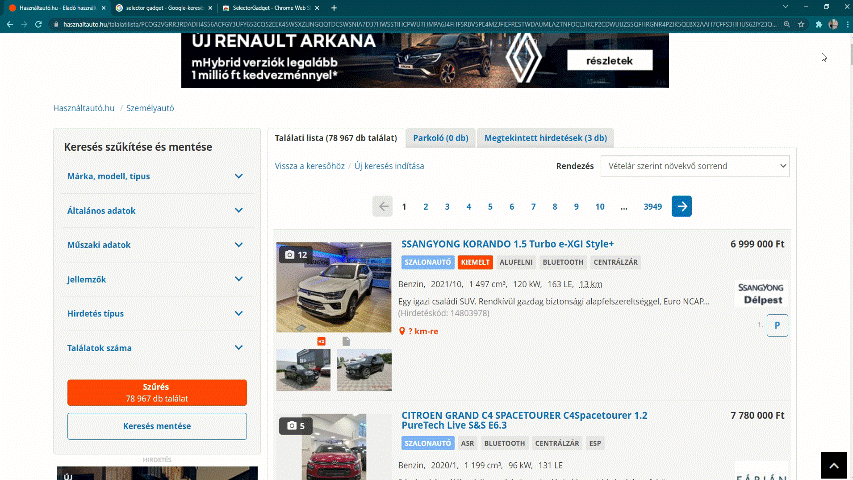Click the 5 photos camera badge
This screenshot has width=853, height=480.
click(x=296, y=426)
